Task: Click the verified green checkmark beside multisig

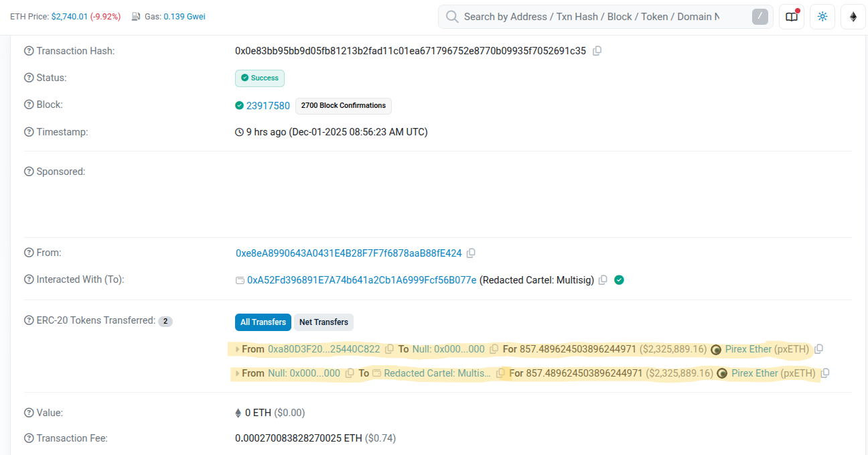Action: (x=619, y=280)
